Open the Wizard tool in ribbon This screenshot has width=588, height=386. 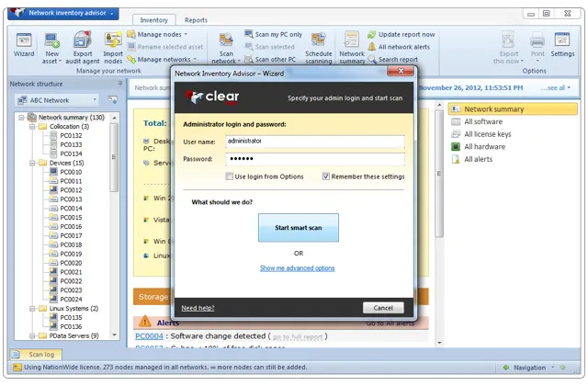(24, 44)
